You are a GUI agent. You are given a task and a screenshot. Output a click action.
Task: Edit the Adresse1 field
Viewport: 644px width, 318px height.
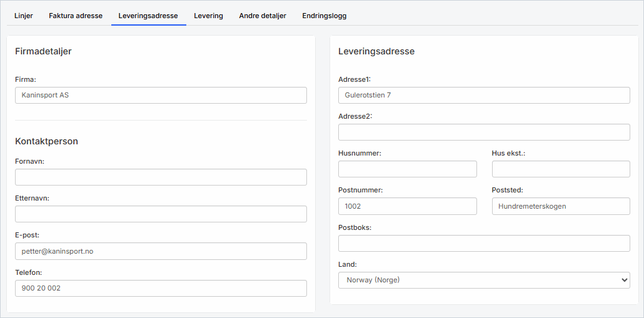pyautogui.click(x=484, y=95)
